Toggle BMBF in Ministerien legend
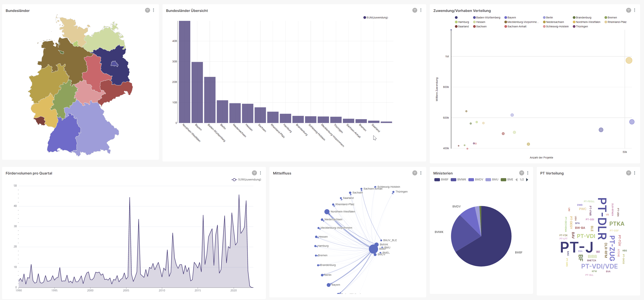The height and width of the screenshot is (300, 644). coord(441,180)
